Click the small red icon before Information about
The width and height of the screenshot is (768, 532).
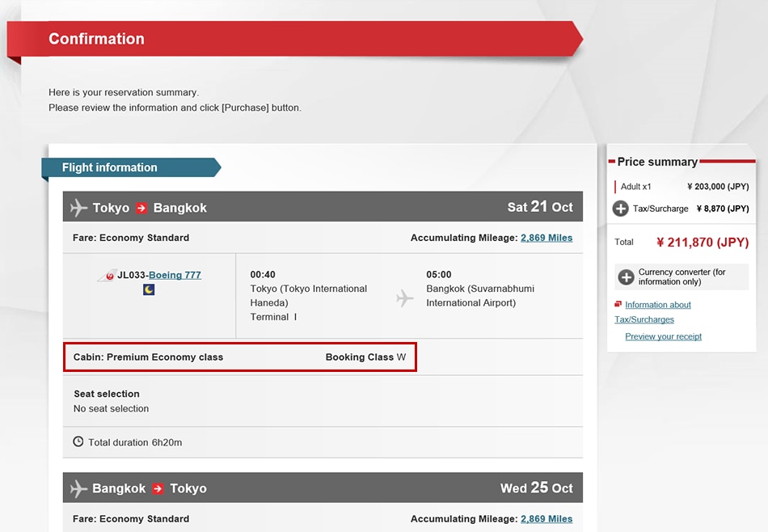(x=618, y=305)
